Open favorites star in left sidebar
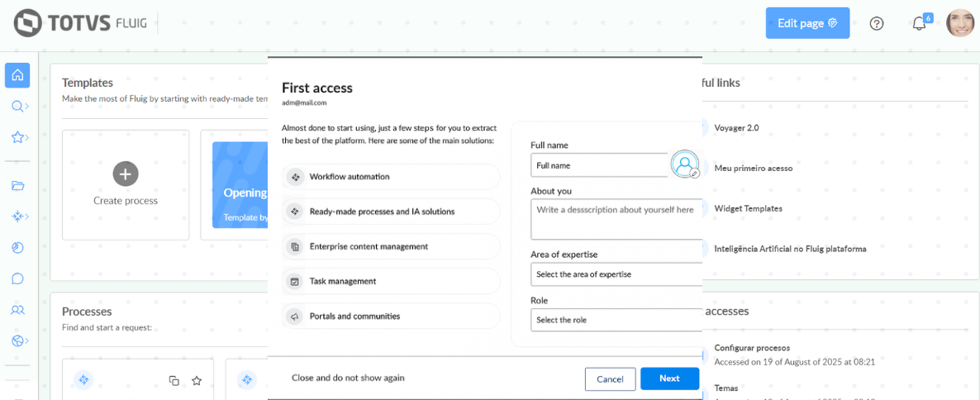Image resolution: width=980 pixels, height=400 pixels. tap(17, 137)
